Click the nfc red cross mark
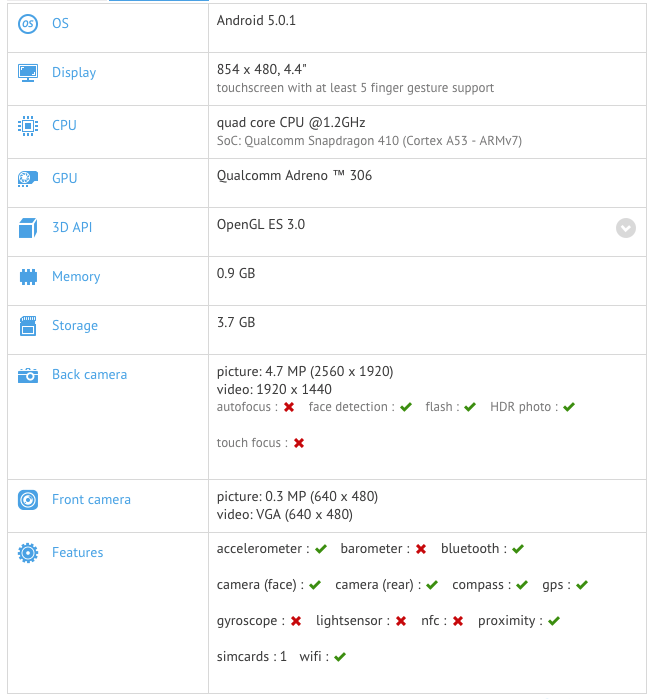Screen dimensions: 655x699 [x=458, y=621]
